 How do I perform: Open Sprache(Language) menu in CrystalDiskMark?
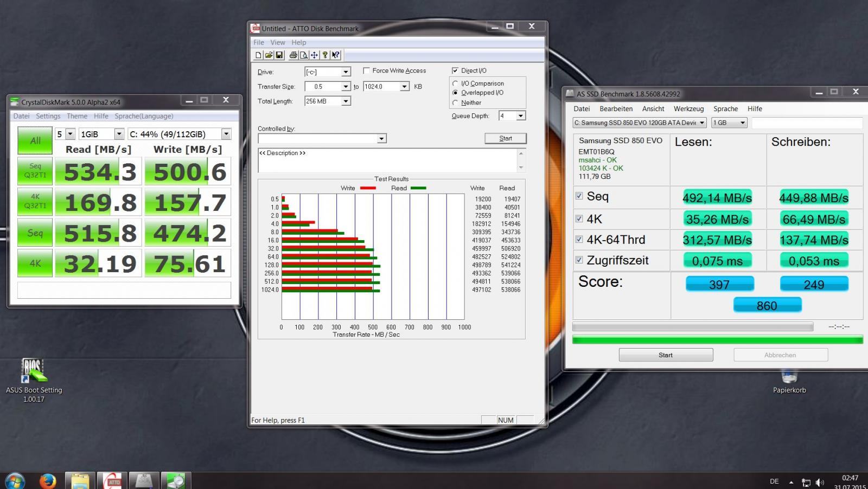click(144, 116)
